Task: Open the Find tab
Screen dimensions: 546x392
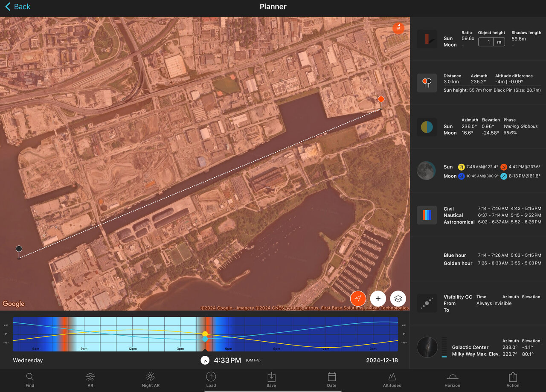Action: coord(30,380)
